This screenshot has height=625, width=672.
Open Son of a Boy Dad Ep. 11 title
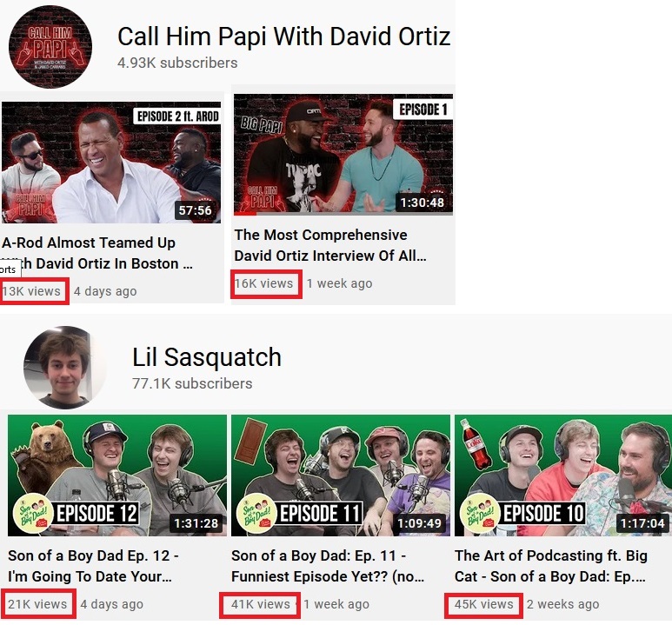[x=328, y=566]
